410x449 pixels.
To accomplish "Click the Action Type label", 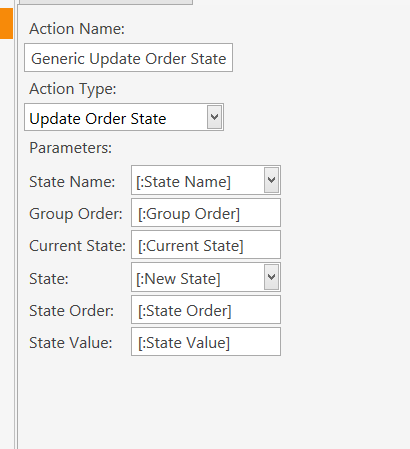I will (73, 89).
